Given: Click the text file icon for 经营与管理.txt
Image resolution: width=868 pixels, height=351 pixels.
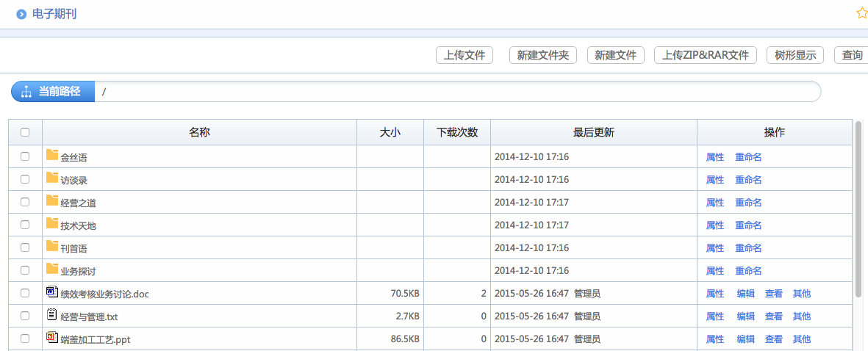Looking at the screenshot, I should [x=51, y=314].
